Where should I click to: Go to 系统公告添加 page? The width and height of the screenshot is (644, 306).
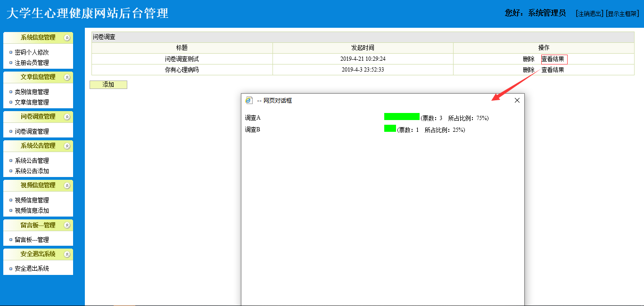coord(32,171)
